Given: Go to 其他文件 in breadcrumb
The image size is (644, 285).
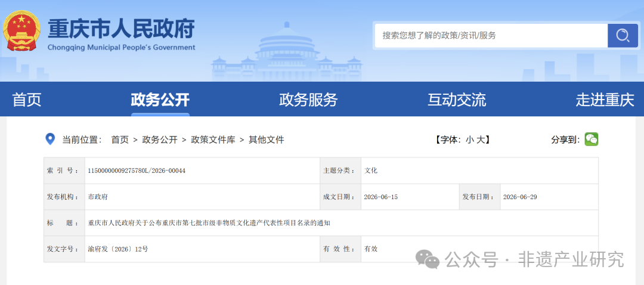Looking at the screenshot, I should point(266,140).
